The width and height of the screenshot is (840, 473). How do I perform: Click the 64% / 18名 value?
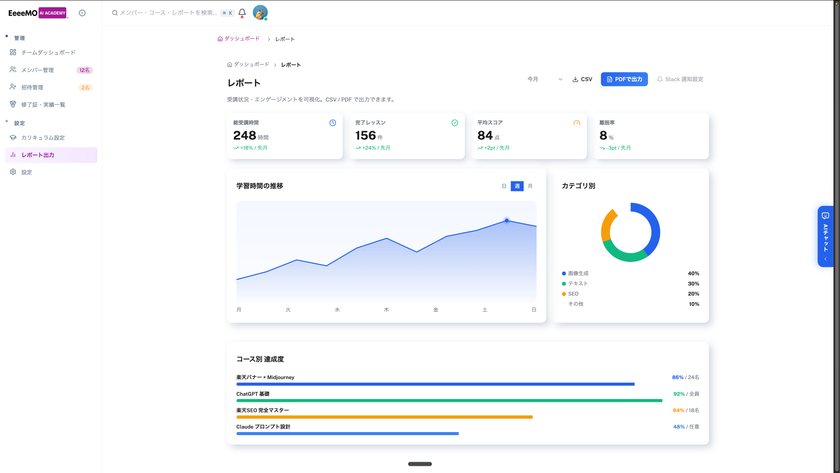click(686, 410)
